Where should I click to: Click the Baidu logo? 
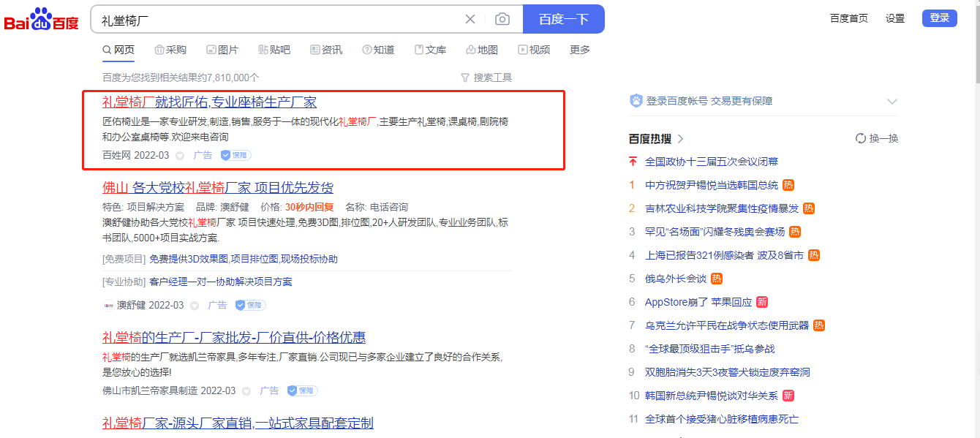42,20
